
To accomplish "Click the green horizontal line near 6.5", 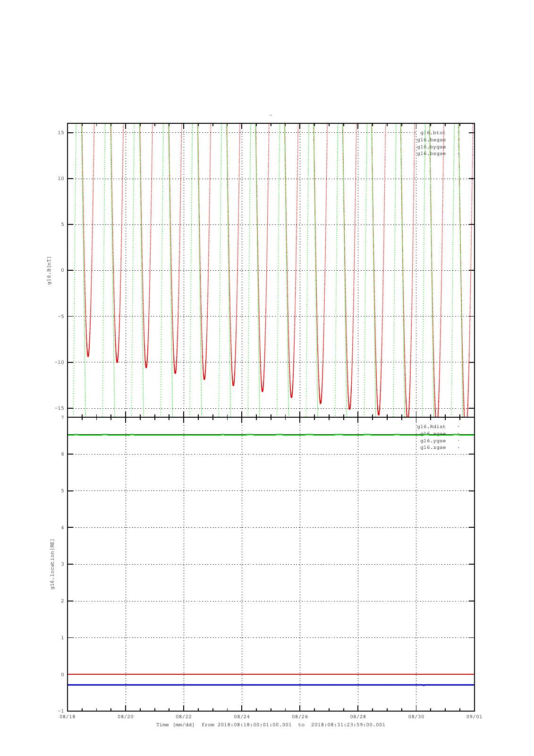I will [x=271, y=435].
